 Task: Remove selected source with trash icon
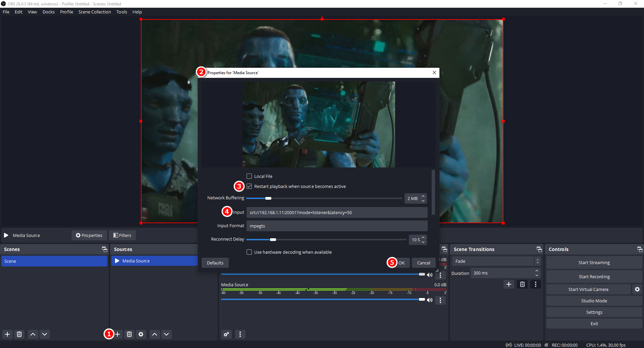click(129, 334)
